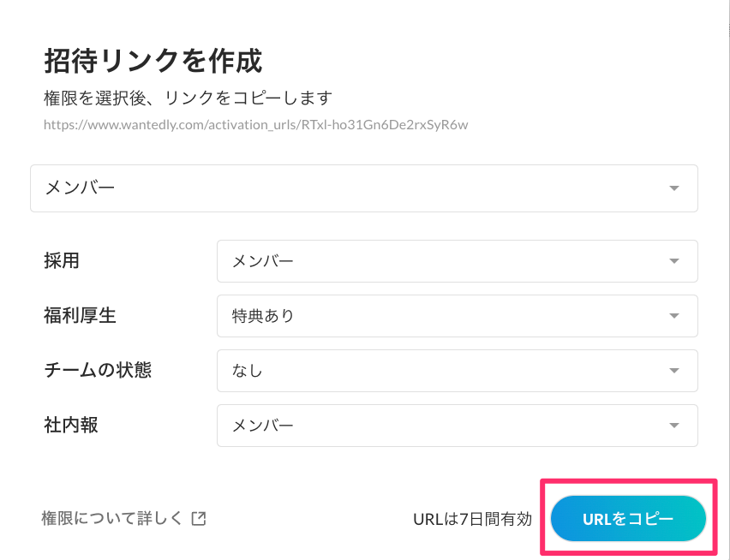730x560 pixels.
Task: Click the external link icon beside 権限について詳しく
Action: pyautogui.click(x=198, y=518)
